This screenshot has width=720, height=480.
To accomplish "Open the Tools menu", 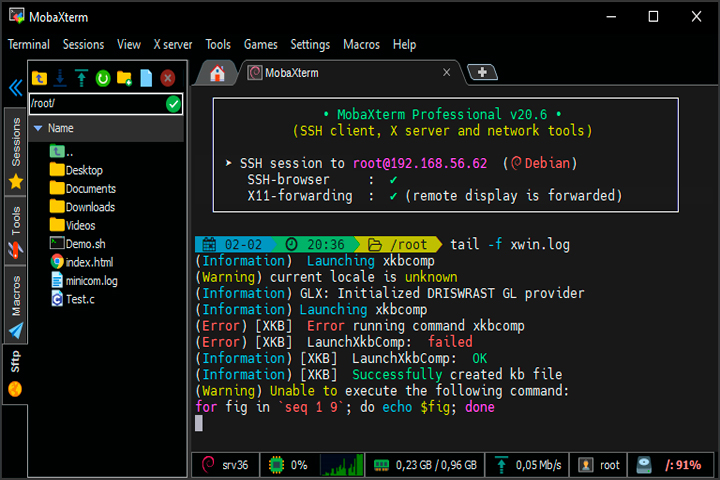I will click(218, 45).
